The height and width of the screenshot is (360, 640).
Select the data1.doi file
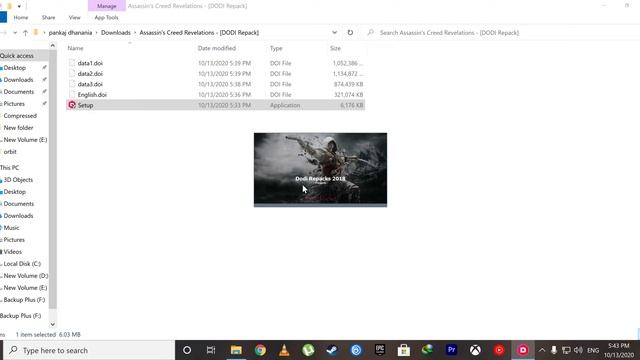[x=90, y=63]
